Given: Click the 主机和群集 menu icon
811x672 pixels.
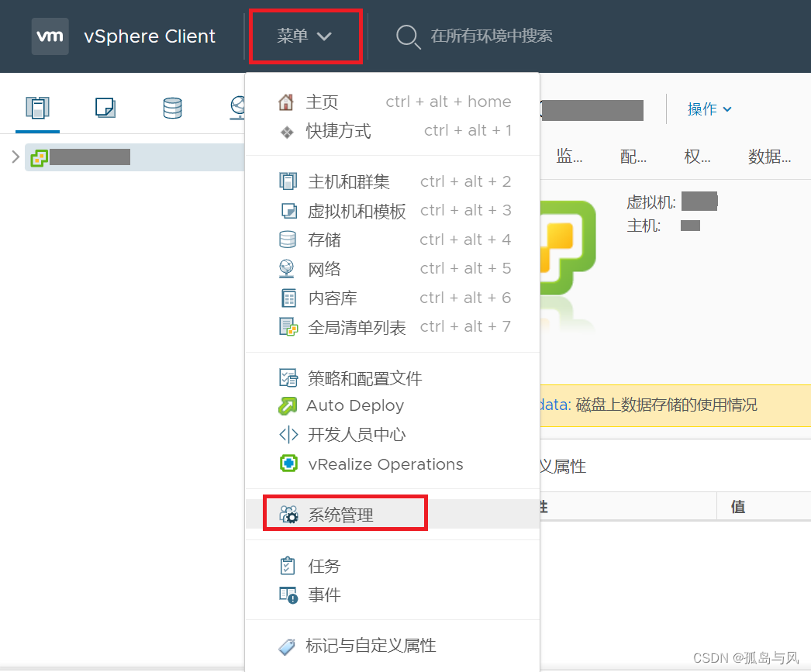Looking at the screenshot, I should (x=288, y=181).
